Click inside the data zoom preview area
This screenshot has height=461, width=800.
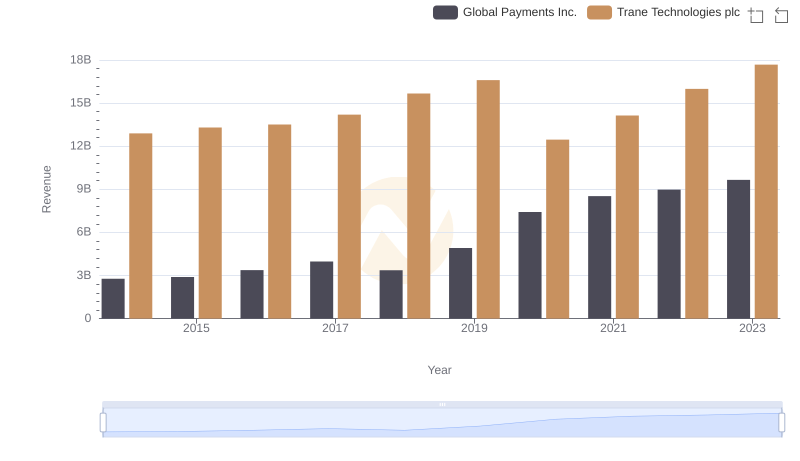pos(442,423)
